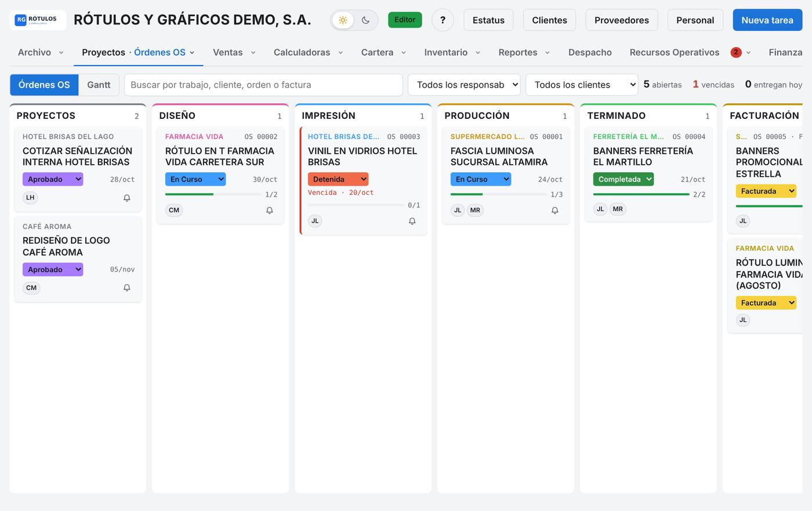
Task: Open the help question mark button
Action: click(x=443, y=20)
